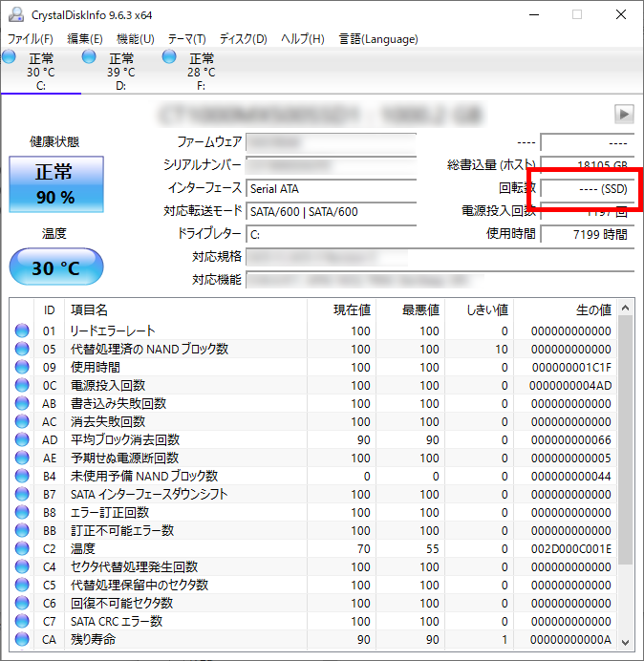644x661 pixels.
Task: Click the 最悪値 column header
Action: click(x=410, y=309)
